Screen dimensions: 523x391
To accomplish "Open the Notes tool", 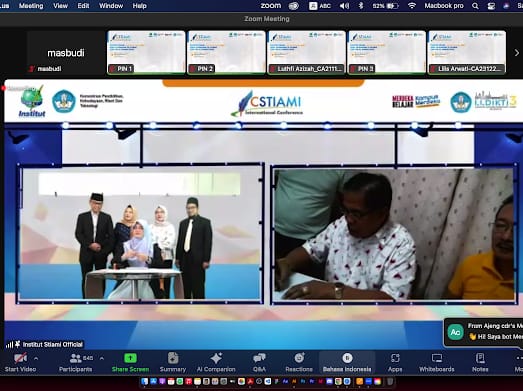I will point(480,363).
